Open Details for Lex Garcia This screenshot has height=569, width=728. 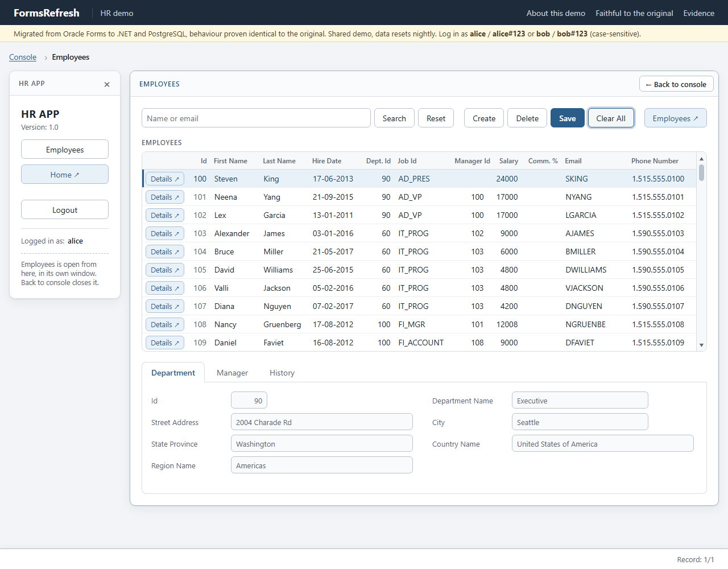coord(165,215)
